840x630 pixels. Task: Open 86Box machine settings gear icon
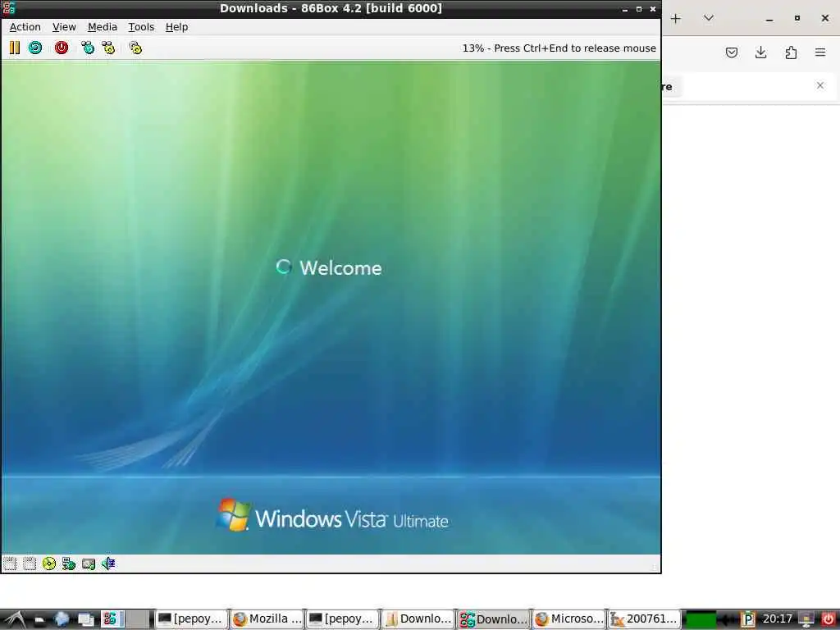point(135,48)
